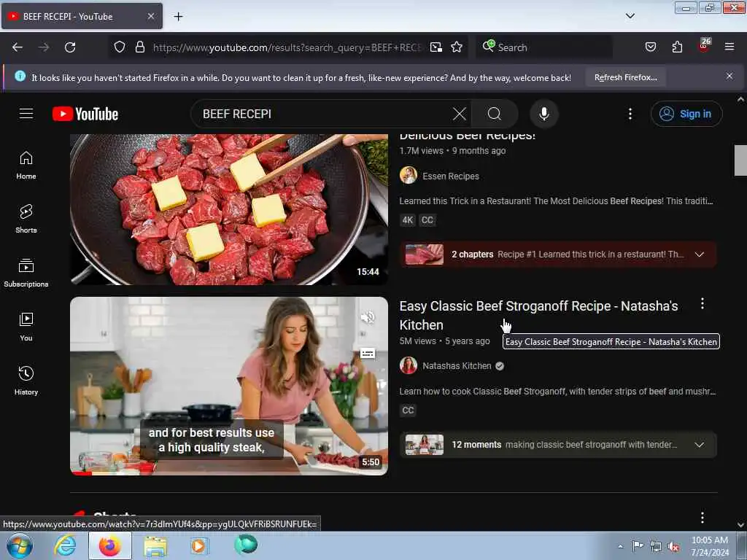Click the Sign in button
The image size is (747, 560).
pos(686,114)
